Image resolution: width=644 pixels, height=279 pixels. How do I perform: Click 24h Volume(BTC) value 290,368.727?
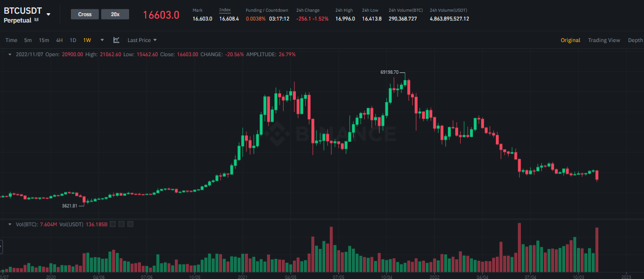point(403,19)
